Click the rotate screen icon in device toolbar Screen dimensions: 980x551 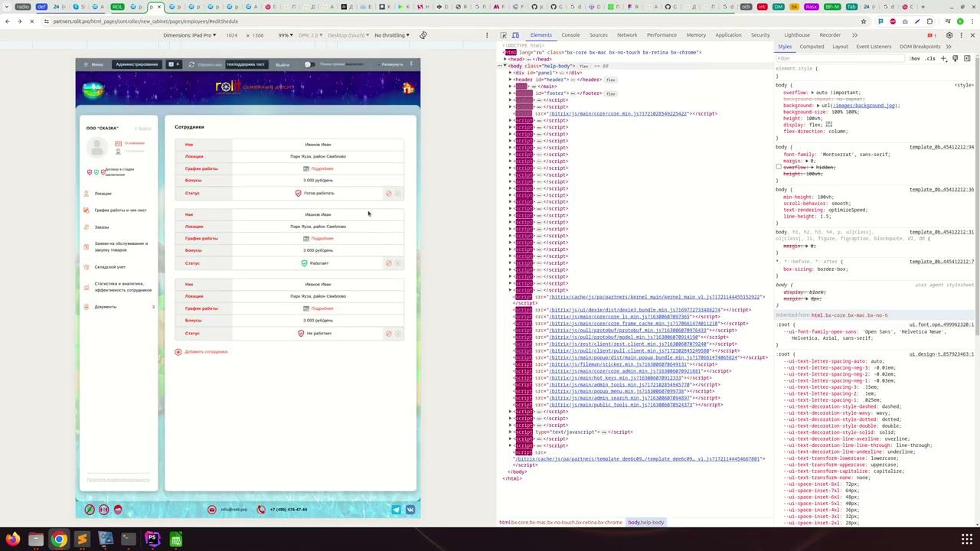(x=423, y=35)
